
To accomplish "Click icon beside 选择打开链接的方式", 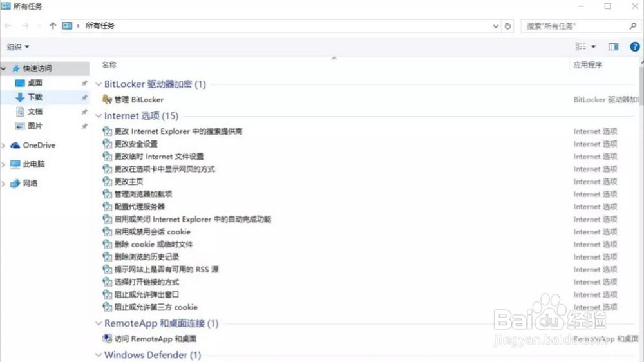I will coord(107,282).
